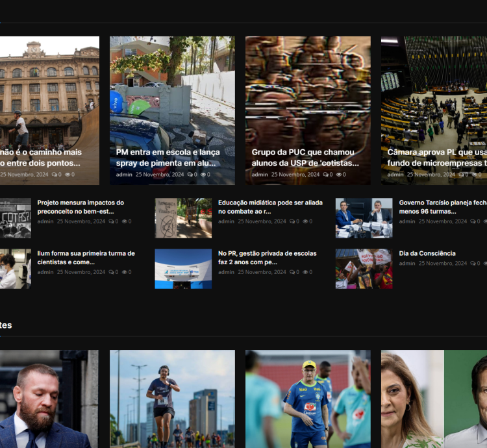The width and height of the screenshot is (487, 448).
Task: Click comment icon under Governo Tarcísio article
Action: coord(473,221)
